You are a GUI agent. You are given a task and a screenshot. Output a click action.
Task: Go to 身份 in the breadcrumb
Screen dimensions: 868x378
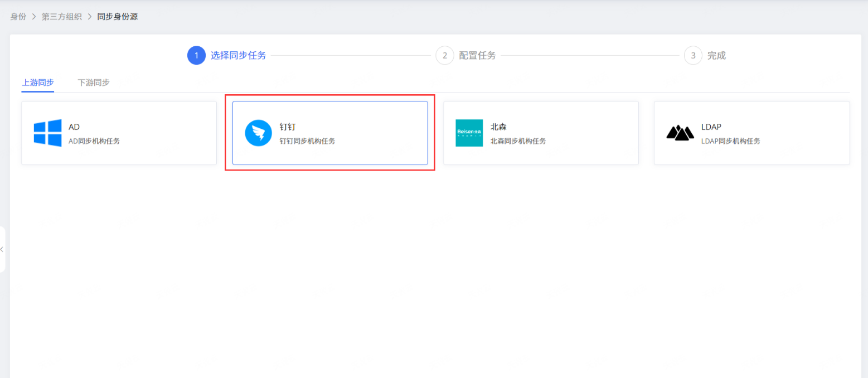click(18, 17)
